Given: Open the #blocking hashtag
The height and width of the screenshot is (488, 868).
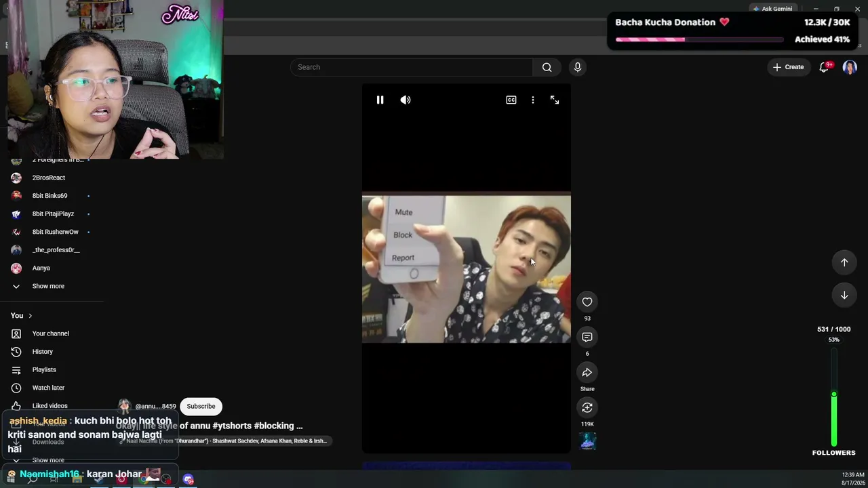Looking at the screenshot, I should [x=274, y=426].
